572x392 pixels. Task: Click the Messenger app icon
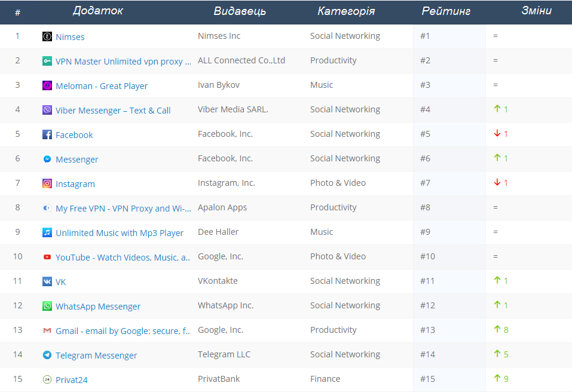(x=47, y=159)
